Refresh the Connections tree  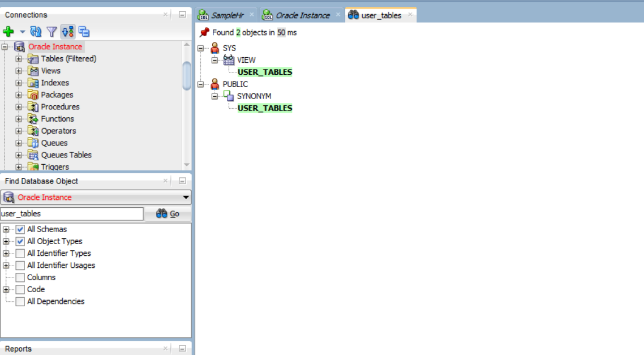36,32
